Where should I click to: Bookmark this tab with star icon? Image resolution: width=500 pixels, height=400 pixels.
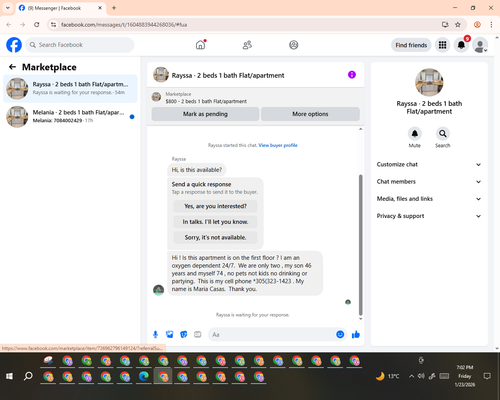[458, 25]
